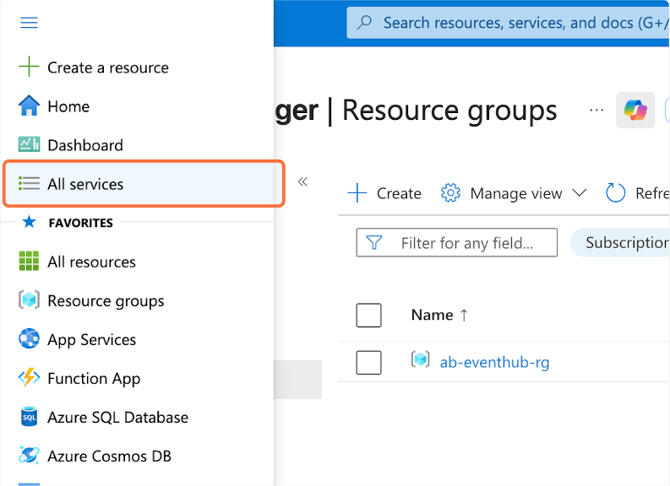Open All resources grid icon
670x486 pixels.
(x=29, y=262)
